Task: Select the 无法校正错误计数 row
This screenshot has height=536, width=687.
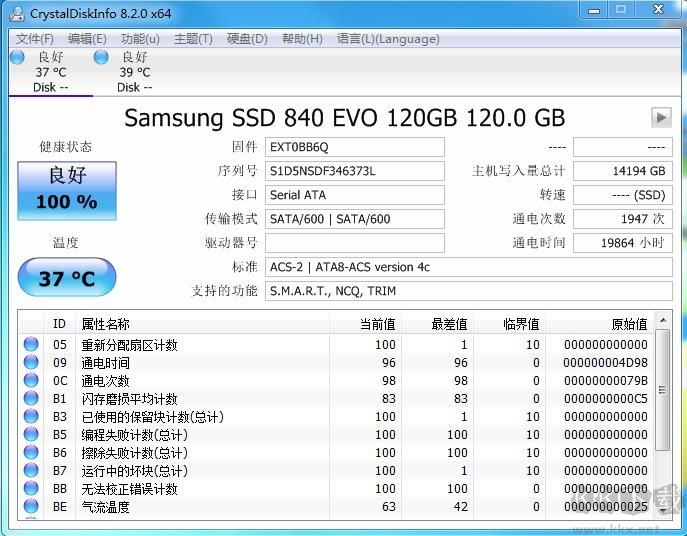Action: [x=336, y=488]
